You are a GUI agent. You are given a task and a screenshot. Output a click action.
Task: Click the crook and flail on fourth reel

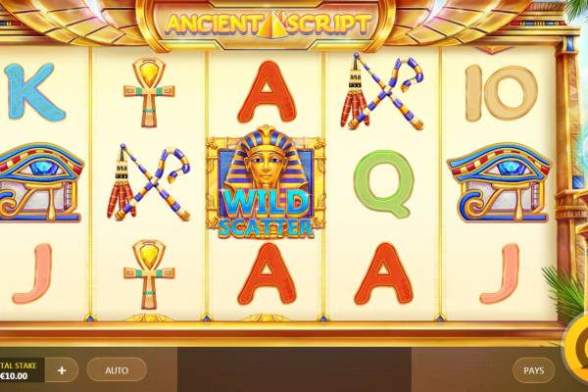pyautogui.click(x=382, y=91)
